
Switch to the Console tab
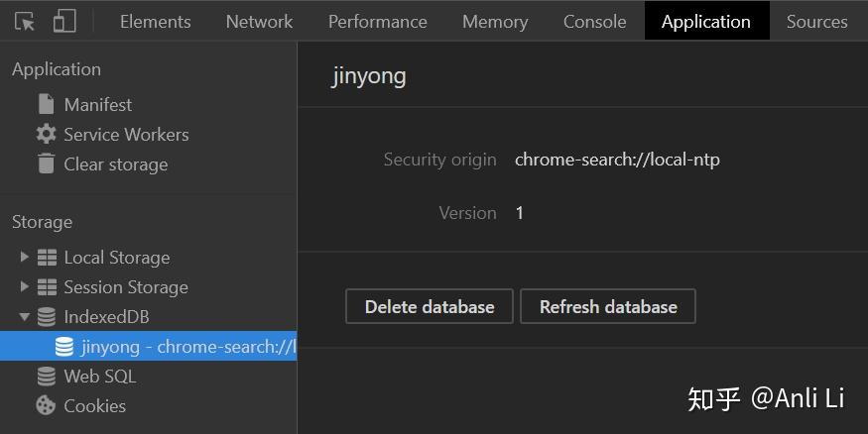594,21
